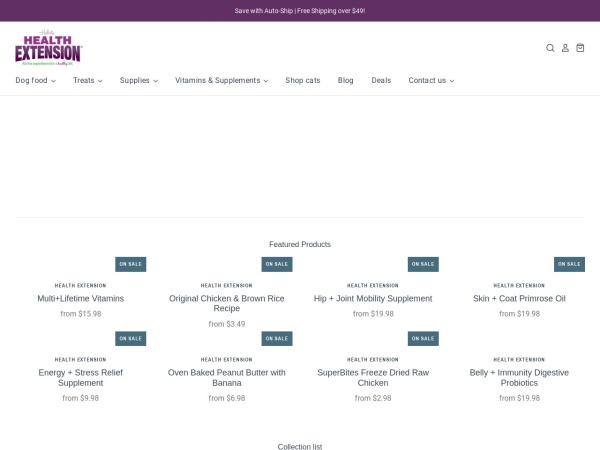Click On Sale badge above Skin + Coat Primrose Oil

pos(569,264)
